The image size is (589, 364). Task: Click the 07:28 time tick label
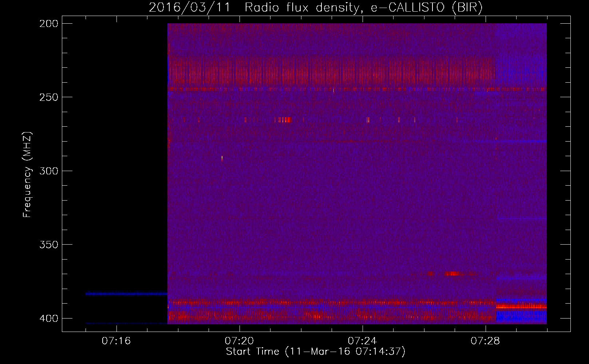[x=485, y=341]
